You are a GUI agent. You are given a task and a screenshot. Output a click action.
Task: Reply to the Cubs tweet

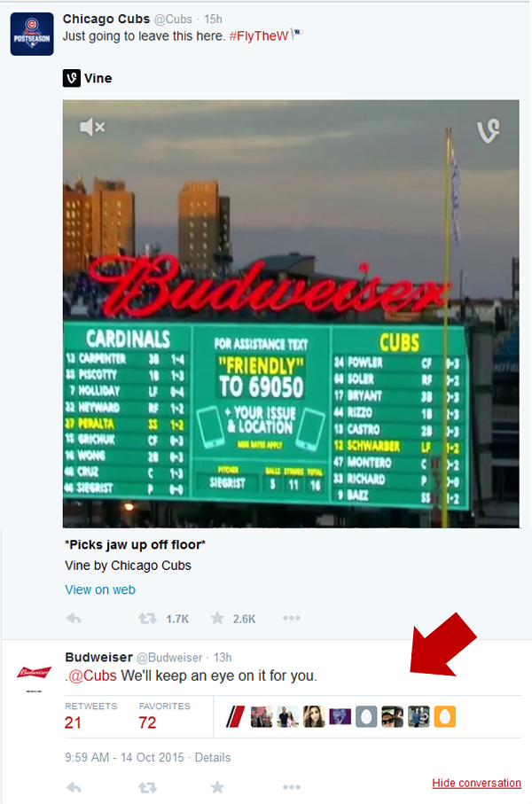[x=74, y=619]
